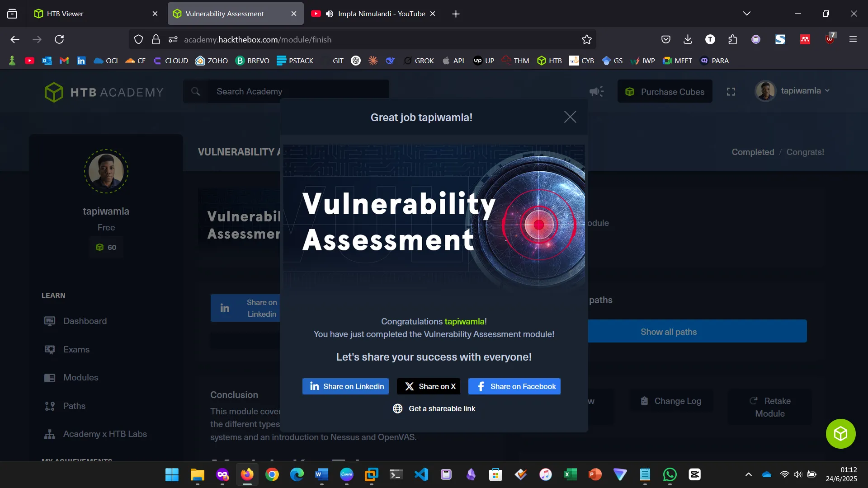Image resolution: width=868 pixels, height=488 pixels.
Task: Click Share on X button
Action: [x=429, y=386]
